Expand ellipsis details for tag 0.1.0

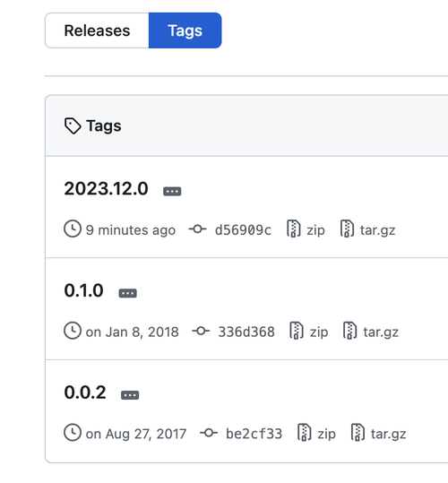128,293
